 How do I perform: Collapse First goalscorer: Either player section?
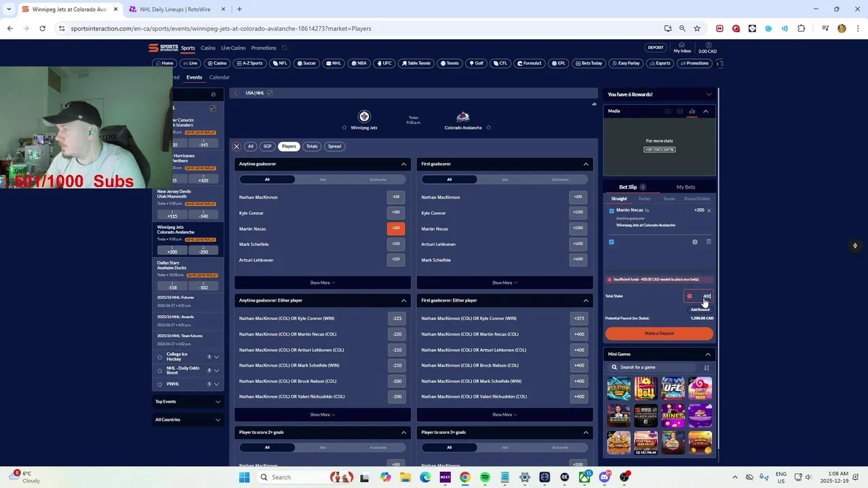pyautogui.click(x=586, y=300)
